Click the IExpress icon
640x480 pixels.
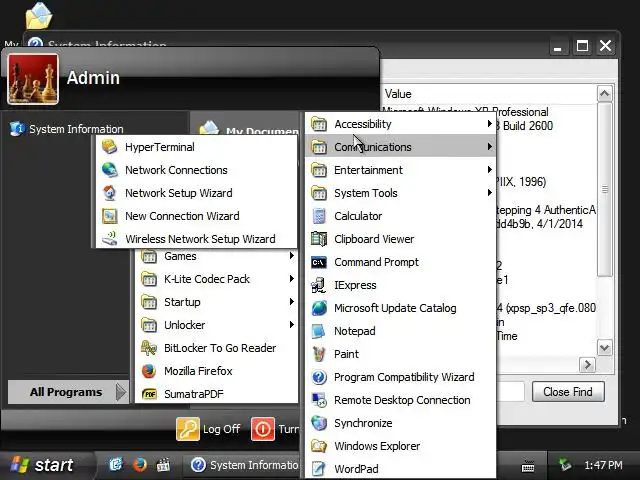(x=319, y=285)
